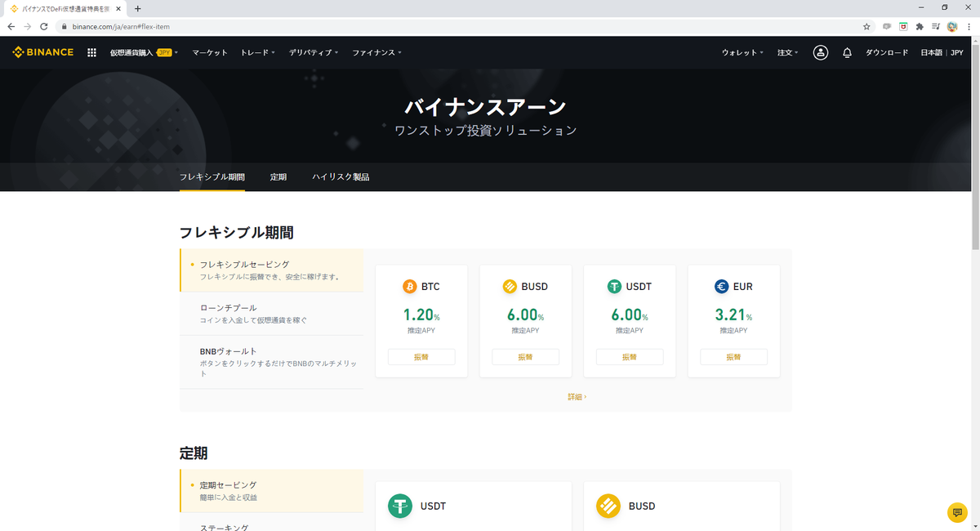Image resolution: width=980 pixels, height=531 pixels.
Task: Expand the ファイナンス dropdown menu
Action: [x=377, y=52]
